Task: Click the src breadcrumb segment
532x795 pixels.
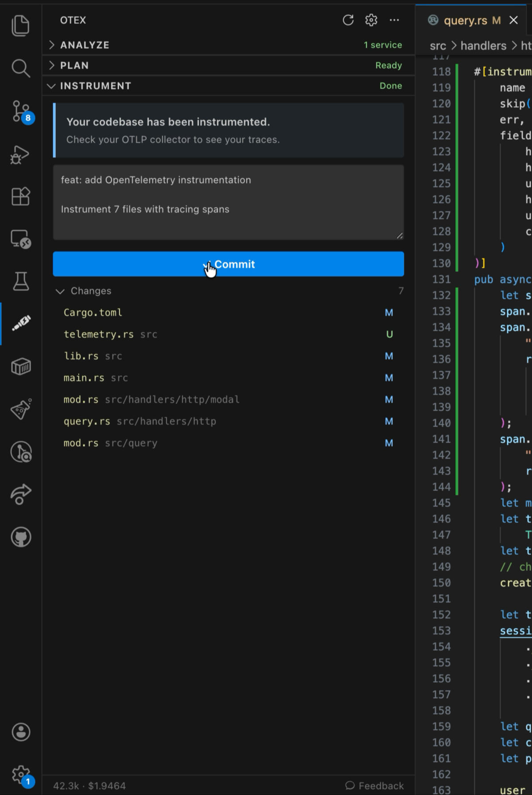Action: tap(438, 46)
